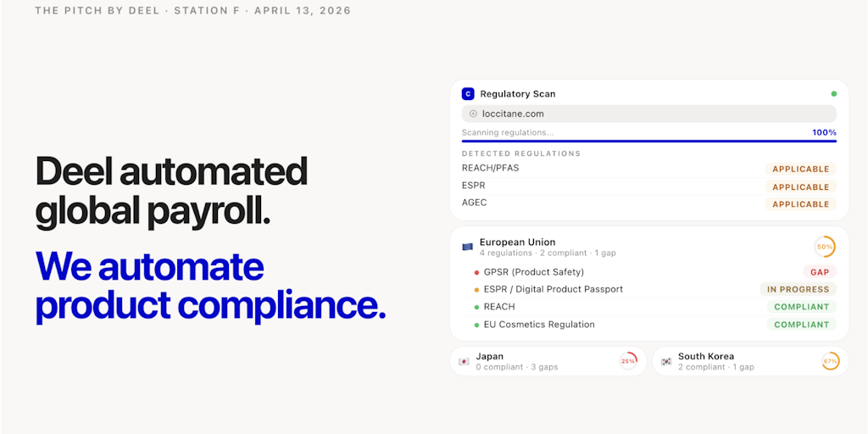Click the orange dot beside ESPR Digital Passport
The height and width of the screenshot is (434, 868).
477,290
